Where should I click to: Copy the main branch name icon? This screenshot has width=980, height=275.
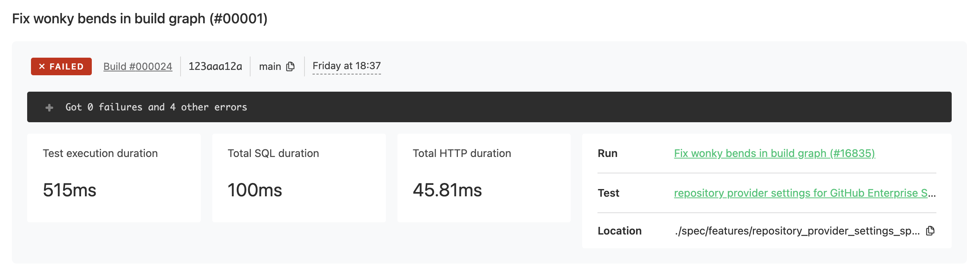click(x=290, y=66)
